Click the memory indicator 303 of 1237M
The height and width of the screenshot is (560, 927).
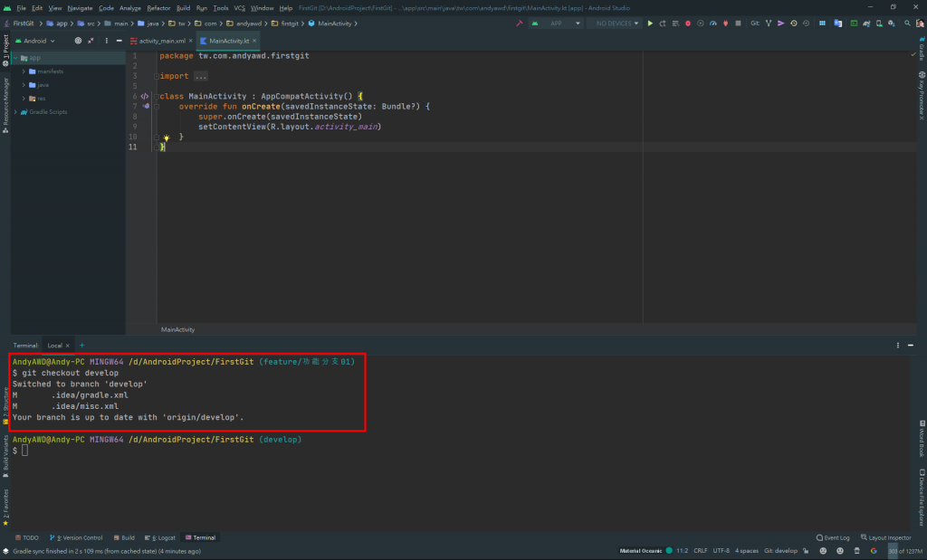905,551
